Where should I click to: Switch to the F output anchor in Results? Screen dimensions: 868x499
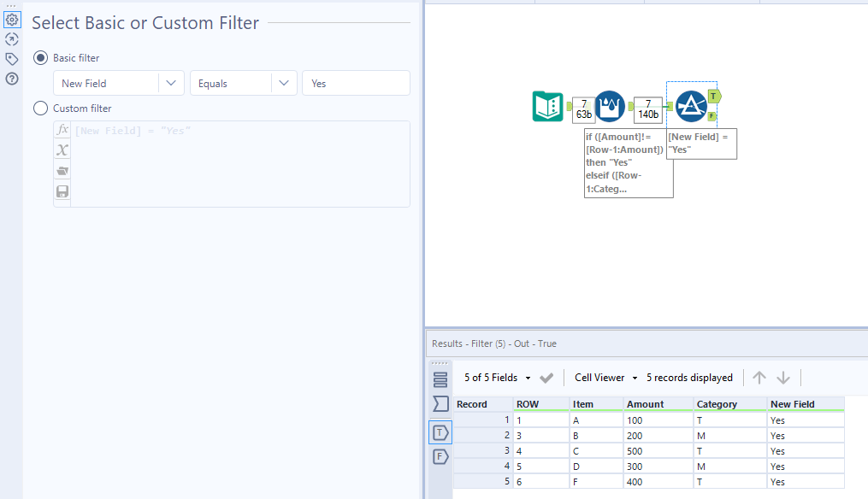click(x=440, y=456)
